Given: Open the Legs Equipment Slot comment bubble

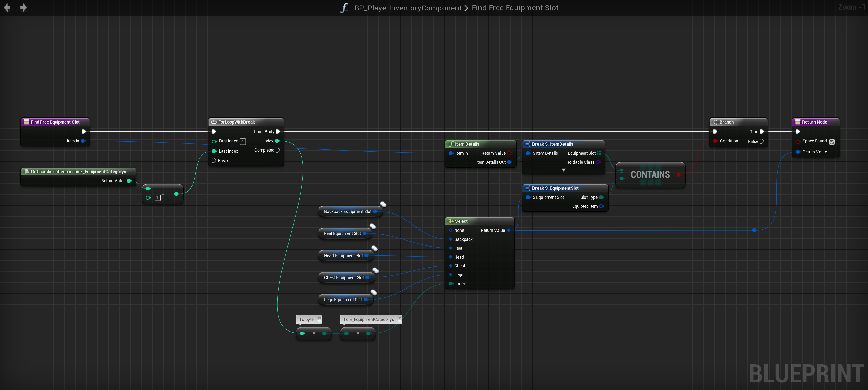Looking at the screenshot, I should (x=374, y=292).
